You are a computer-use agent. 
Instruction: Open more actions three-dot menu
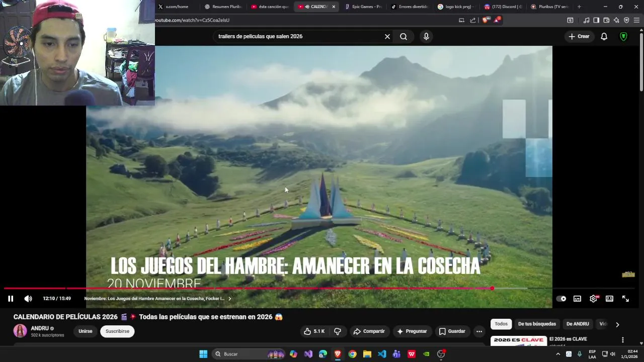(479, 331)
